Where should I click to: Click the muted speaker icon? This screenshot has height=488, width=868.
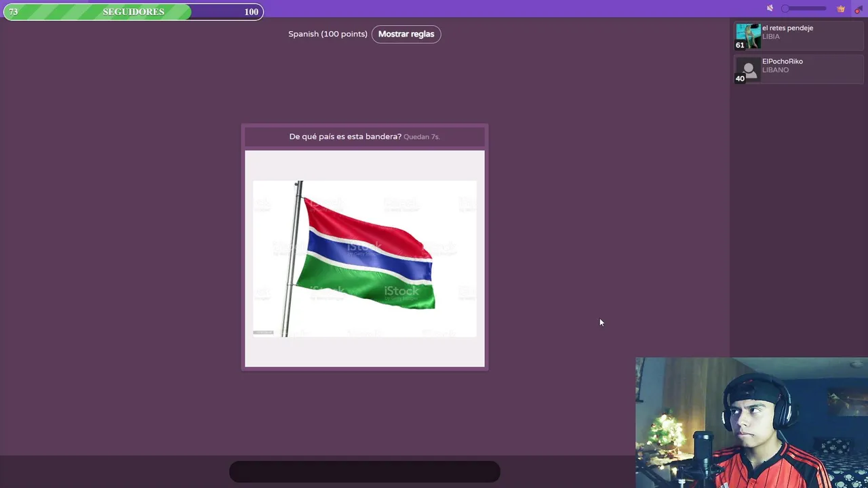click(770, 8)
